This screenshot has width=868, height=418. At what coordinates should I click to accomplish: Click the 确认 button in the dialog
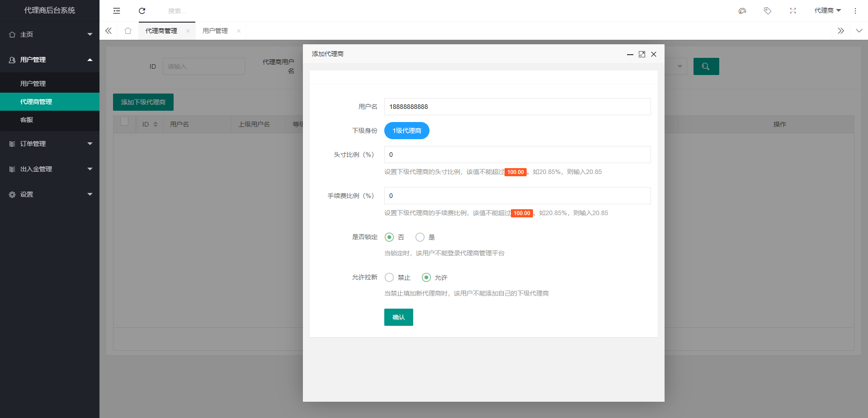(x=398, y=317)
